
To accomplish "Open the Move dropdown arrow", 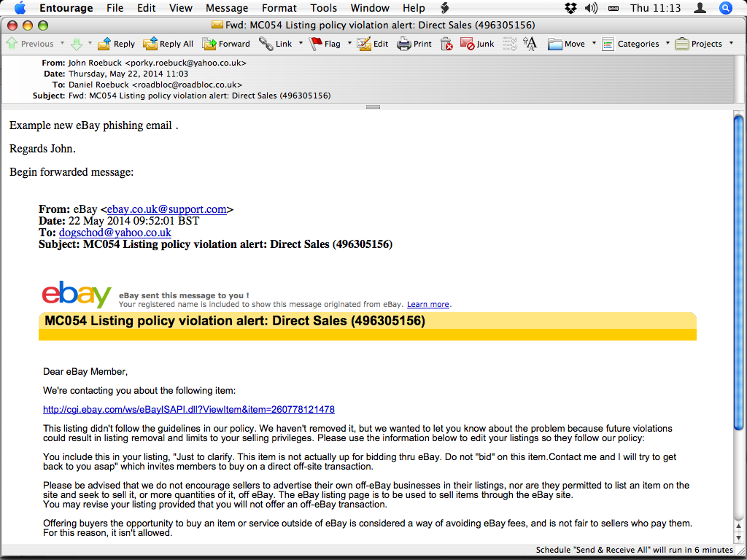I will [594, 43].
